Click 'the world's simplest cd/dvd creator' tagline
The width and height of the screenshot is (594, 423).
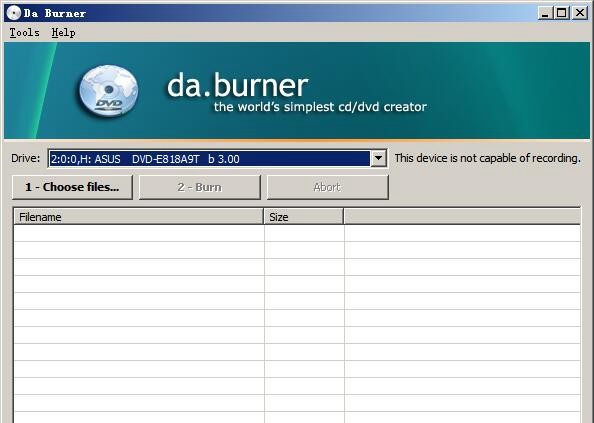pyautogui.click(x=320, y=107)
